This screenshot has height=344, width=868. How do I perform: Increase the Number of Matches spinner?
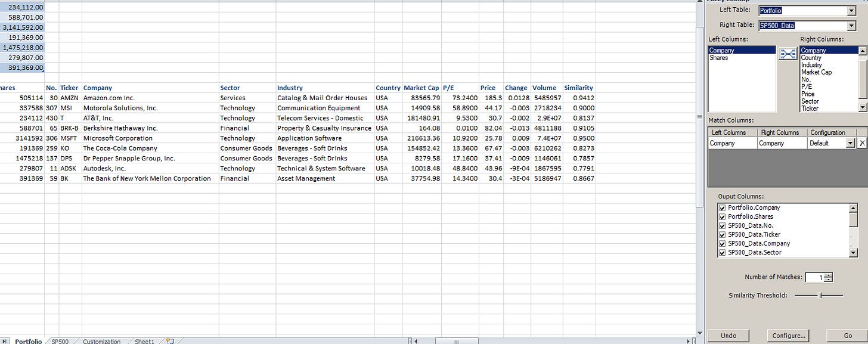coord(828,275)
